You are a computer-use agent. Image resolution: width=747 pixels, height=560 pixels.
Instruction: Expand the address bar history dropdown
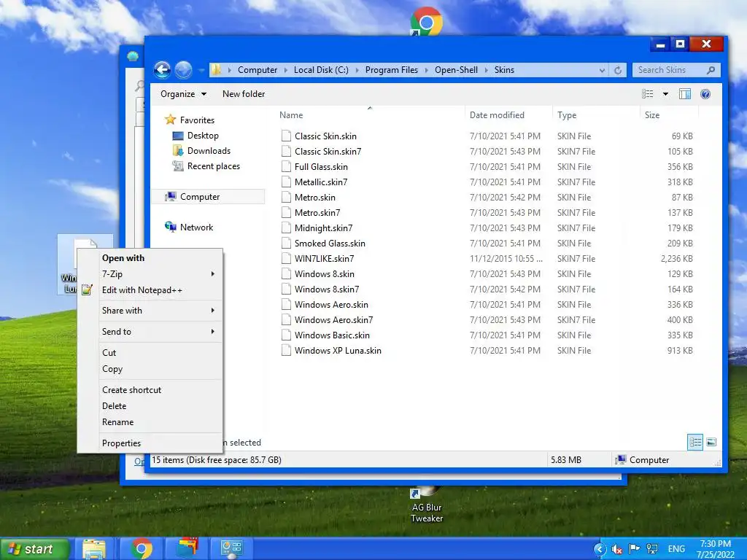(x=602, y=70)
